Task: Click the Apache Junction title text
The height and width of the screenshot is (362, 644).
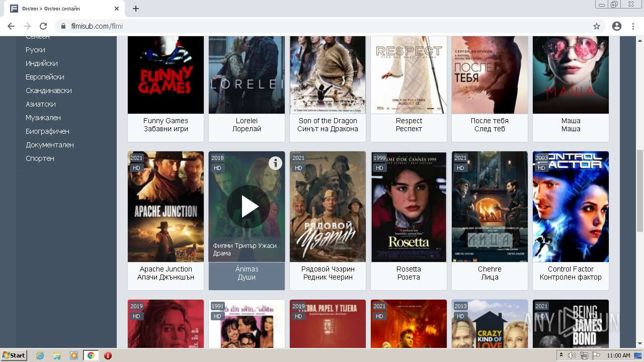Action: click(166, 273)
